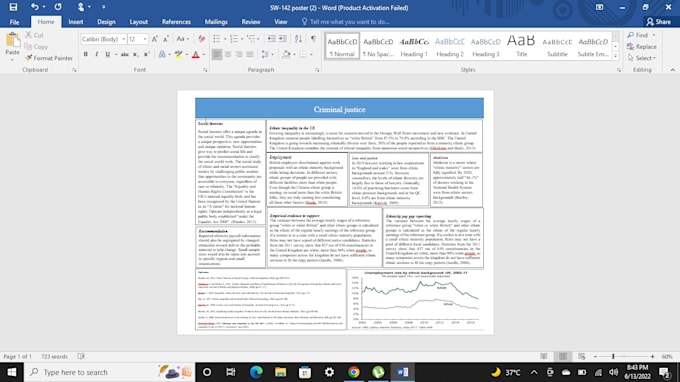This screenshot has height=382, width=680.
Task: Justify the paragraph text
Action: click(x=250, y=54)
